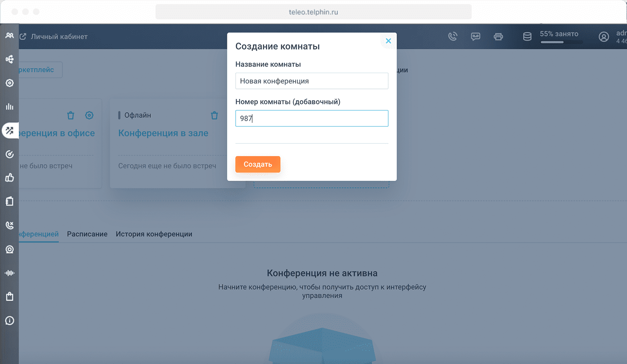Open the notebook sidebar icon
The image size is (627, 364).
tap(10, 202)
